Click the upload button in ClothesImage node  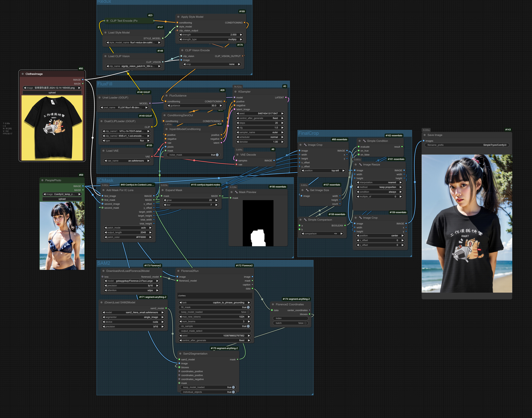[52, 93]
